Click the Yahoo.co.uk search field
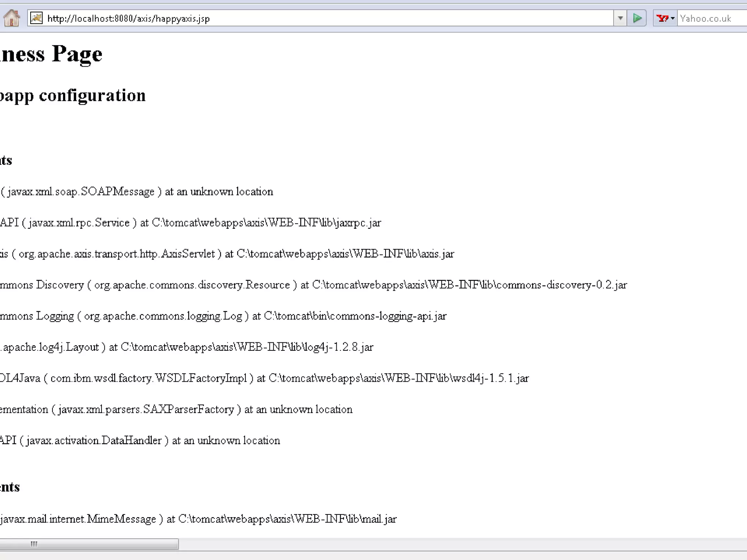Image resolution: width=747 pixels, height=560 pixels. pyautogui.click(x=712, y=18)
